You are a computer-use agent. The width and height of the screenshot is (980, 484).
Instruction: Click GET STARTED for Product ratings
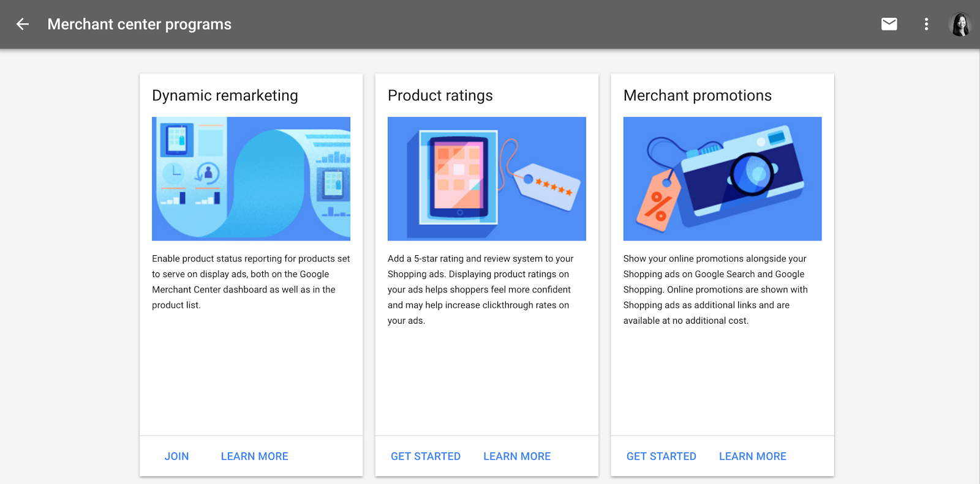tap(426, 456)
